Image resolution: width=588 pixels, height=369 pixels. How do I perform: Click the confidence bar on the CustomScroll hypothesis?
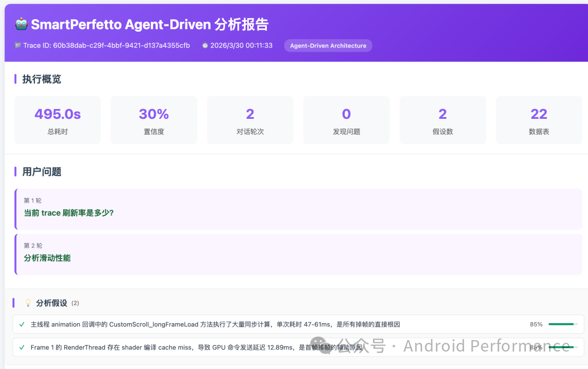coord(563,324)
